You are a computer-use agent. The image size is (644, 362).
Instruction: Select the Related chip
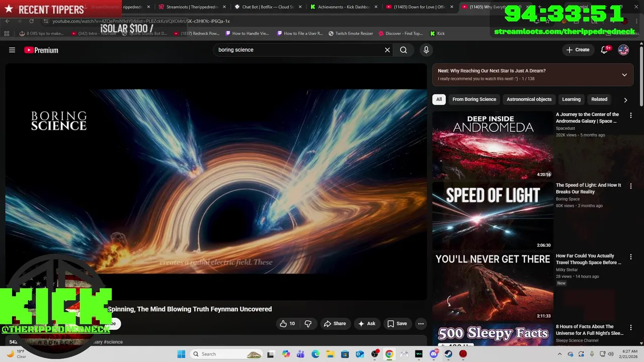(x=599, y=99)
